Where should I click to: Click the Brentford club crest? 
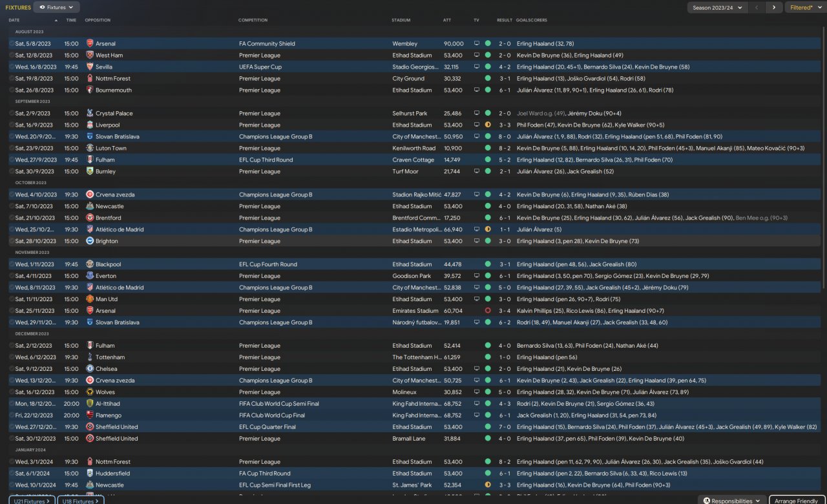tap(90, 218)
